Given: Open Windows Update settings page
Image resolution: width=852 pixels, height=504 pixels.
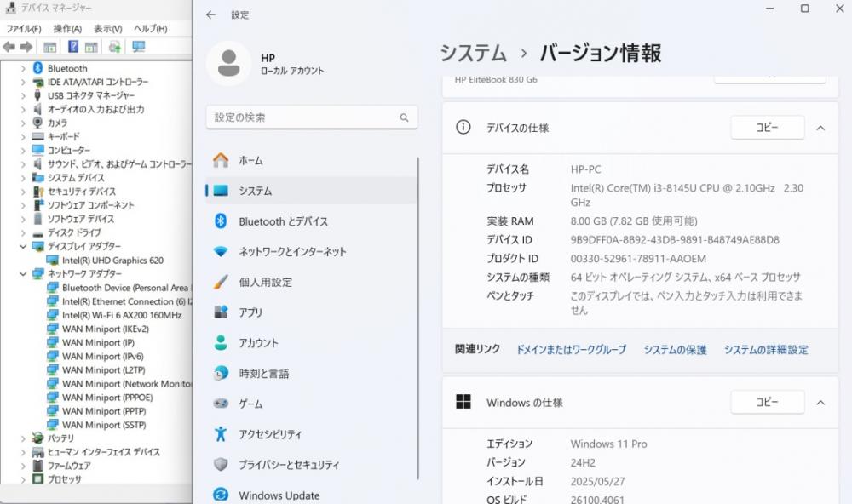Looking at the screenshot, I should point(311,495).
